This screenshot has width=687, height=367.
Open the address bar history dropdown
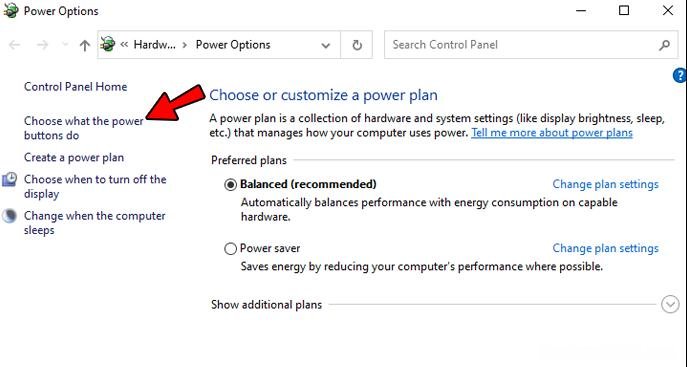[326, 45]
